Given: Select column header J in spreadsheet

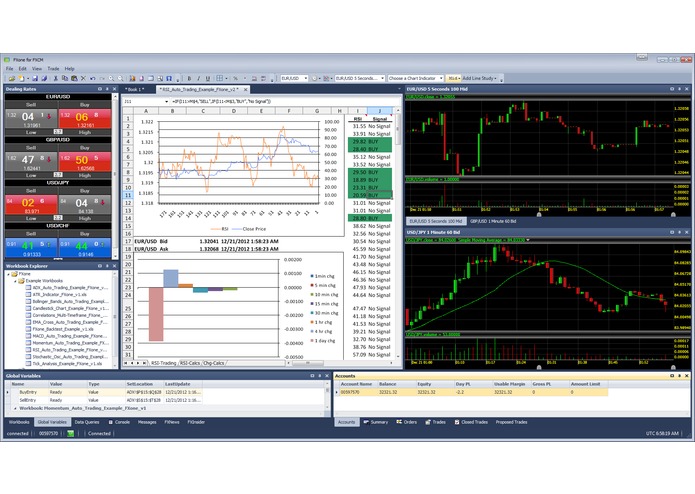Looking at the screenshot, I should pos(379,111).
